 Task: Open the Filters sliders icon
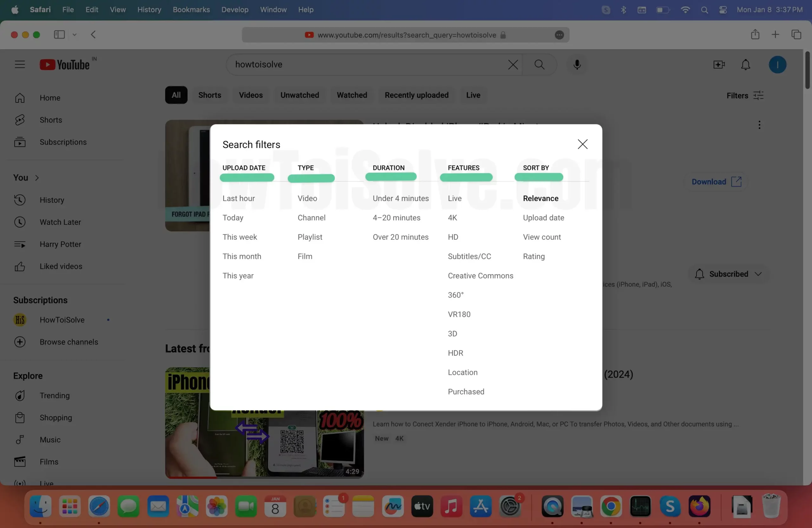758,95
